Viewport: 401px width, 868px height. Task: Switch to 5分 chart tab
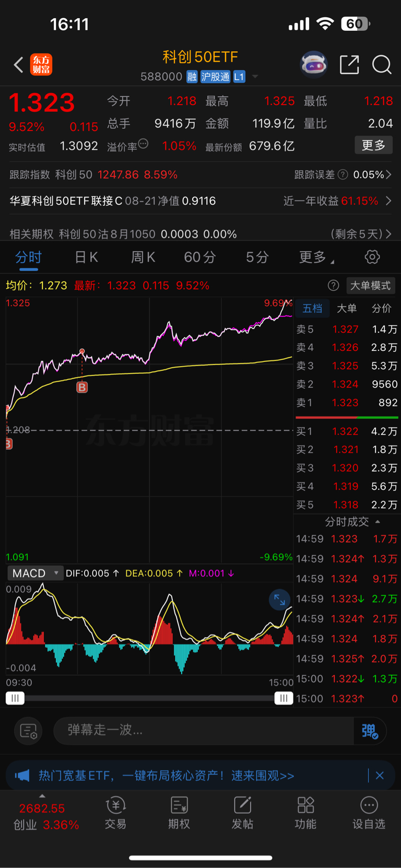point(257,257)
